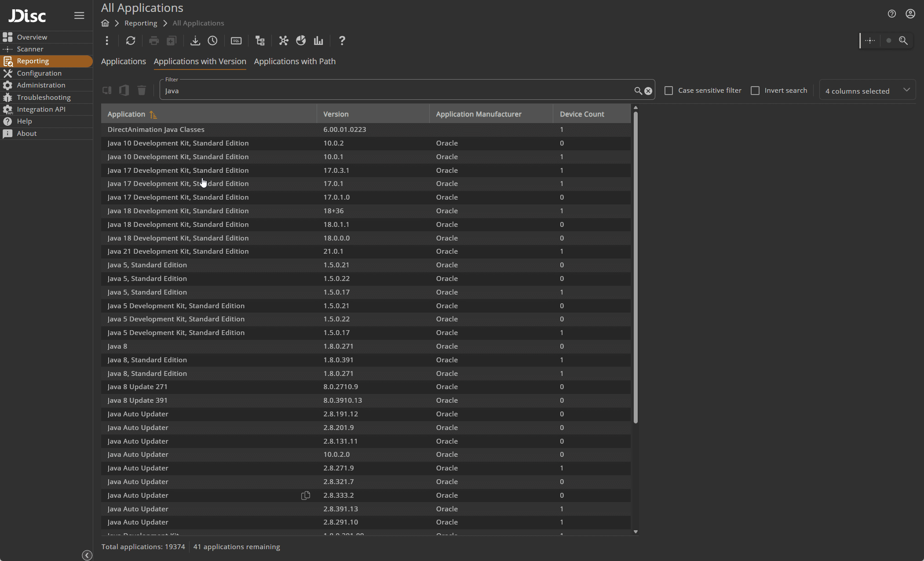Clear the filter with the X icon
This screenshot has width=924, height=561.
point(648,91)
